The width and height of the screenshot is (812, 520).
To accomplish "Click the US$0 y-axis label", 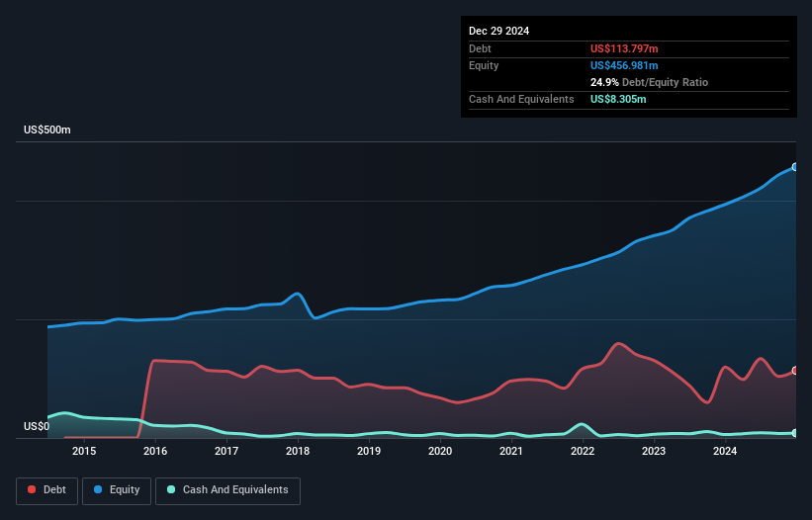I will 37,426.
